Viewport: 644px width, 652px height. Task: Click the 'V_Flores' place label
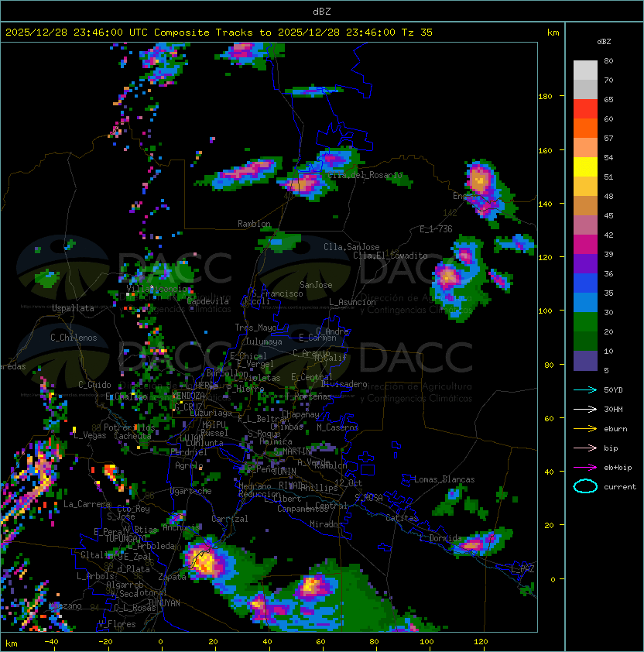click(117, 624)
